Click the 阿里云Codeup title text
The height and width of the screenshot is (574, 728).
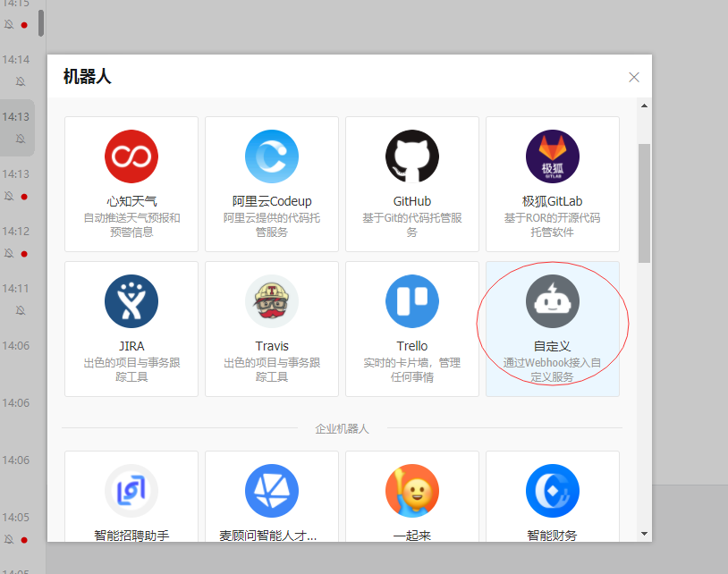pyautogui.click(x=272, y=201)
